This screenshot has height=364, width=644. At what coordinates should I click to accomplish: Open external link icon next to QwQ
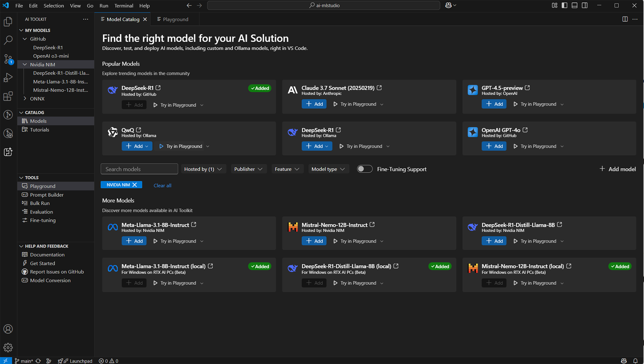pyautogui.click(x=139, y=130)
